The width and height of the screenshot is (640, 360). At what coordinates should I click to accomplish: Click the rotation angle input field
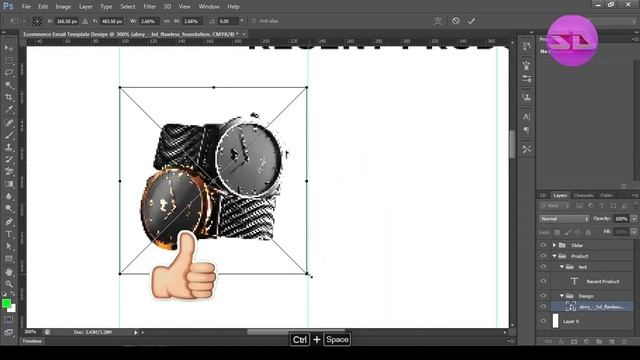click(228, 21)
